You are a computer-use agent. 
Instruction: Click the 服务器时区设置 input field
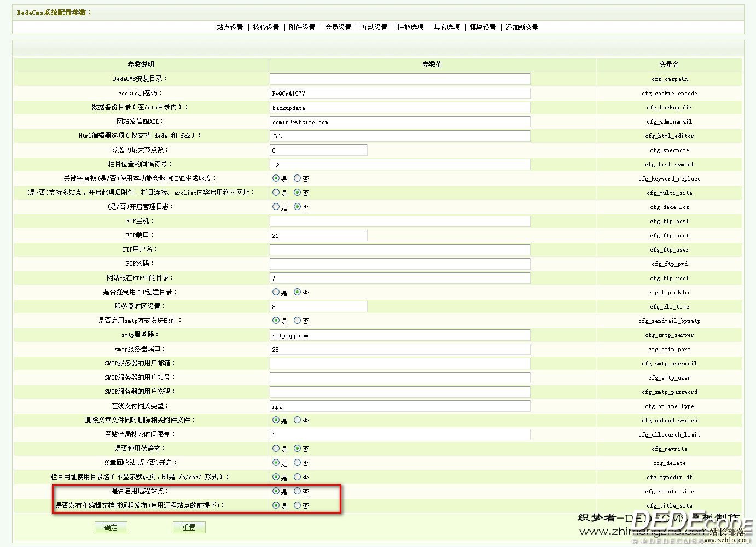[x=318, y=306]
